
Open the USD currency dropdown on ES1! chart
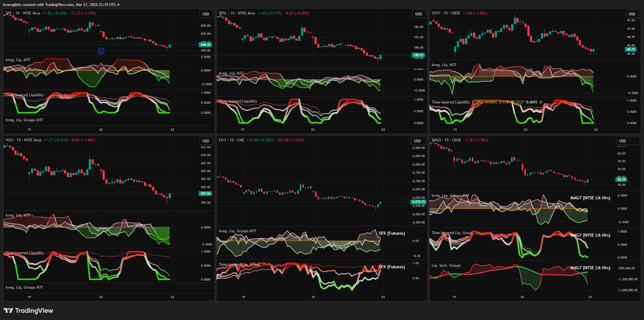(418, 141)
